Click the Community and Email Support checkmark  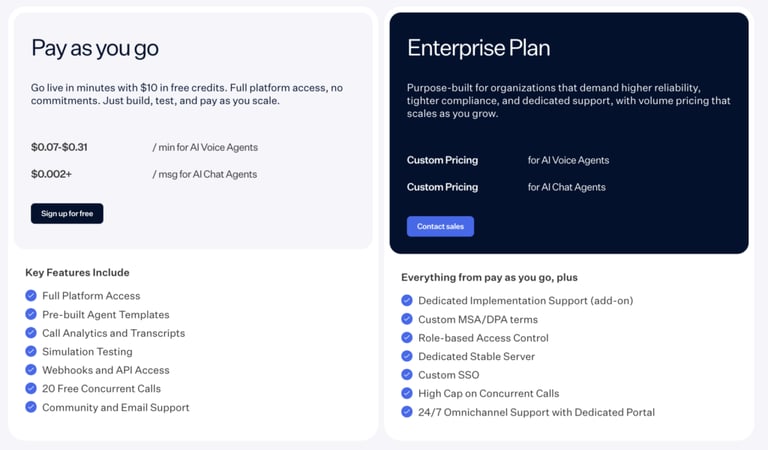pyautogui.click(x=31, y=407)
